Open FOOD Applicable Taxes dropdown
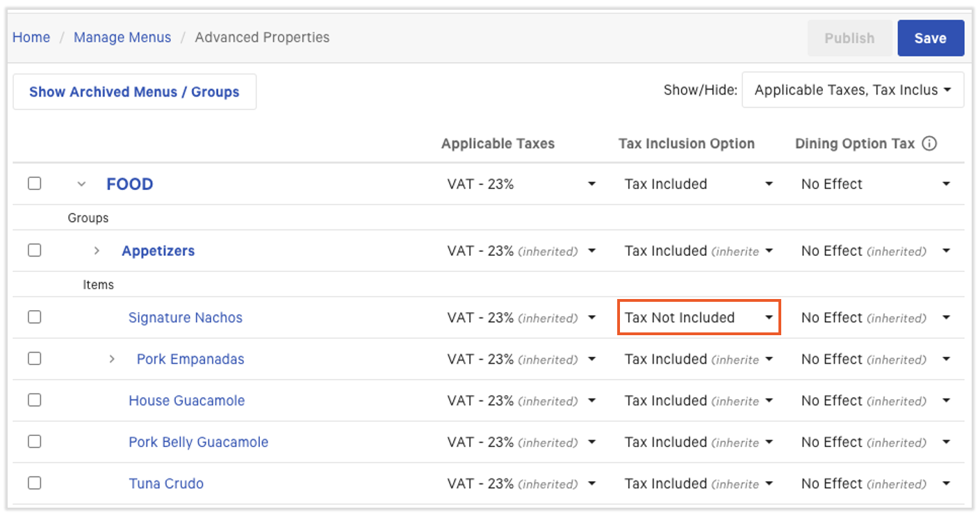This screenshot has height=516, width=980. coord(521,184)
